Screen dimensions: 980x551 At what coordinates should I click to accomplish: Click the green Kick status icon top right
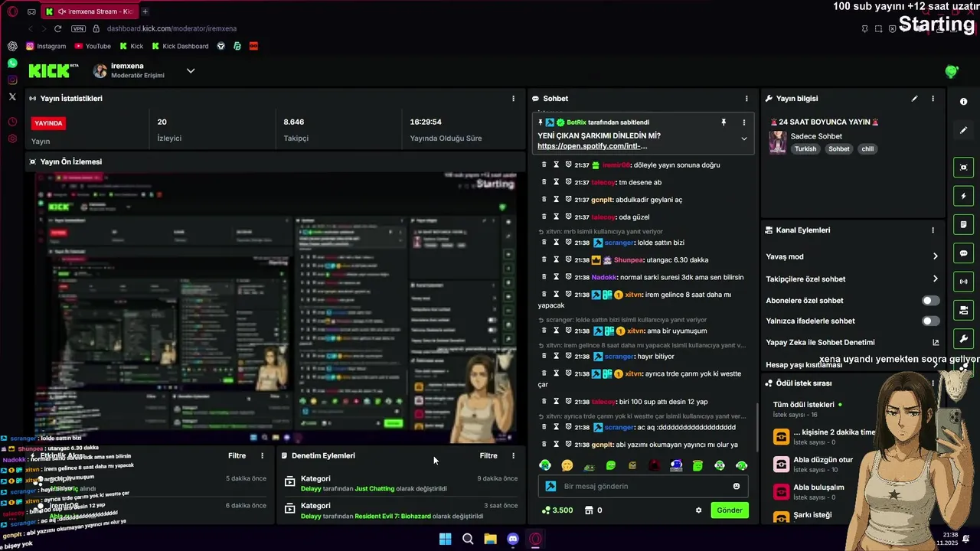952,71
